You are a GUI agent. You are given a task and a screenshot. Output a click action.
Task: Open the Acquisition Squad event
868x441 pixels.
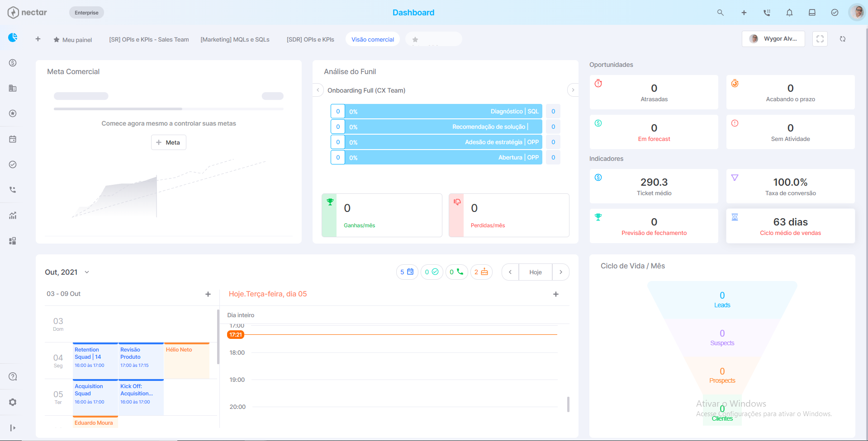pos(95,397)
